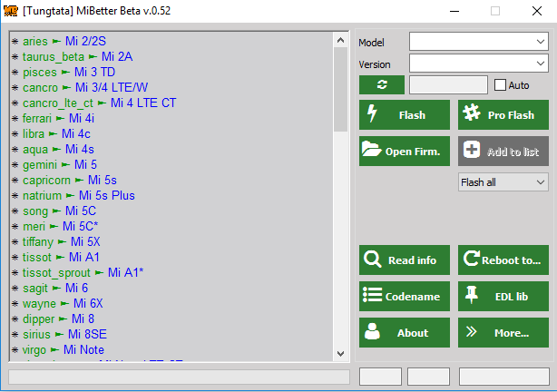Select the 'cancro_lte_ct ► Mi 4 LTE CT' row
This screenshot has width=557, height=392.
[171, 103]
